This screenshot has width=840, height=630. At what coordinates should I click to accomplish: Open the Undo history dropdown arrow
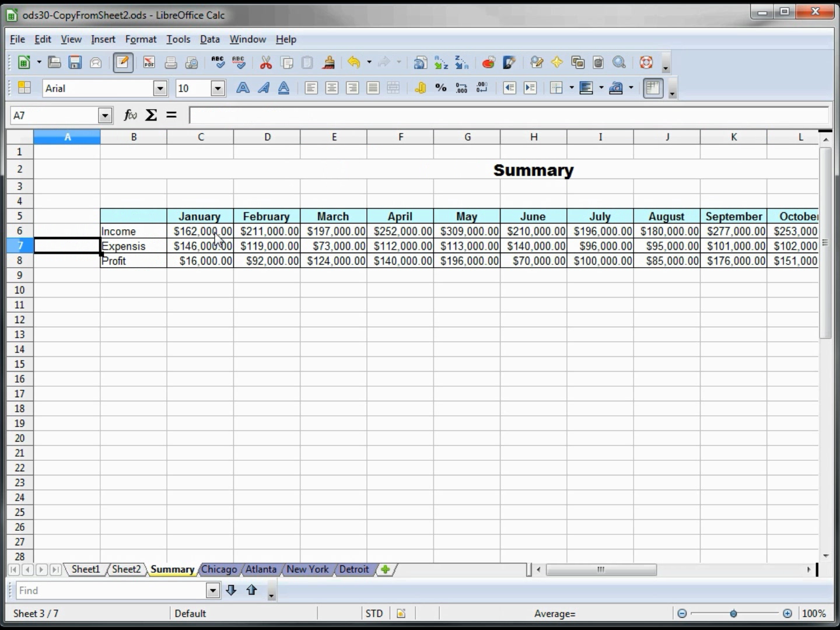coord(369,62)
